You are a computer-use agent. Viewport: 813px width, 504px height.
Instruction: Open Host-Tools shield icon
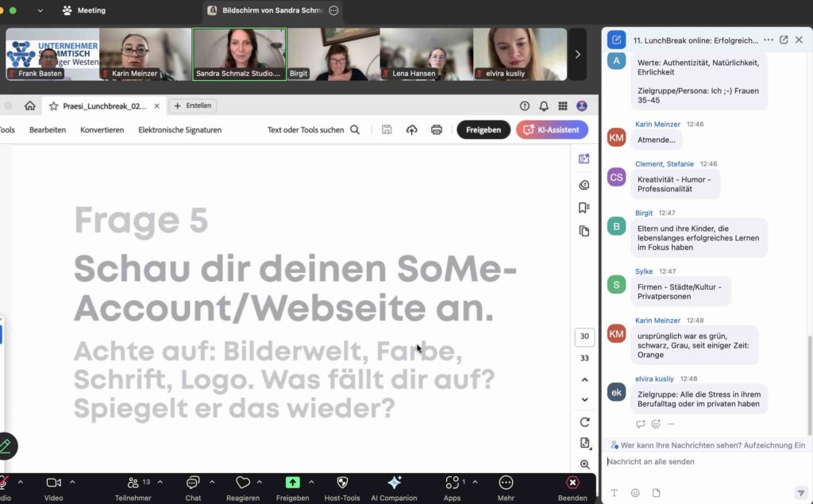(x=342, y=488)
